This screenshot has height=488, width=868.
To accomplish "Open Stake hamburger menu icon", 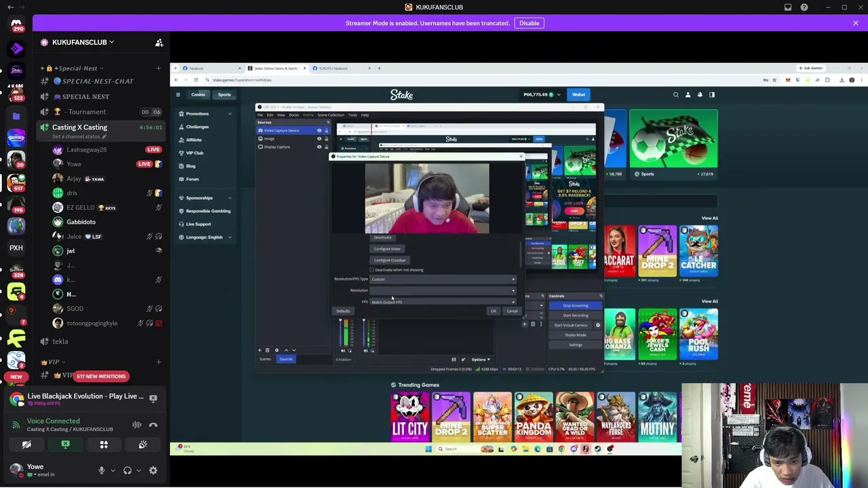I will click(x=178, y=95).
